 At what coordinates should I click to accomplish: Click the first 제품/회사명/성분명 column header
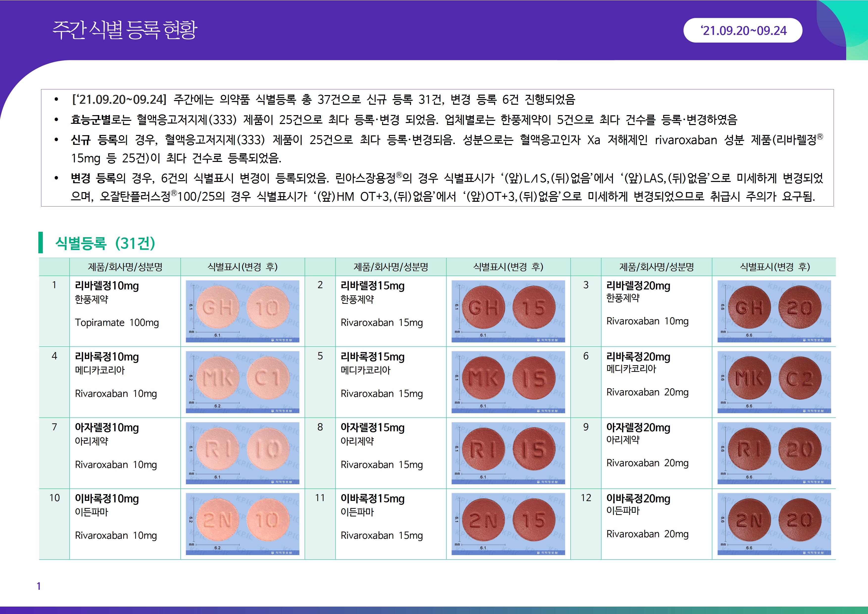(x=125, y=267)
